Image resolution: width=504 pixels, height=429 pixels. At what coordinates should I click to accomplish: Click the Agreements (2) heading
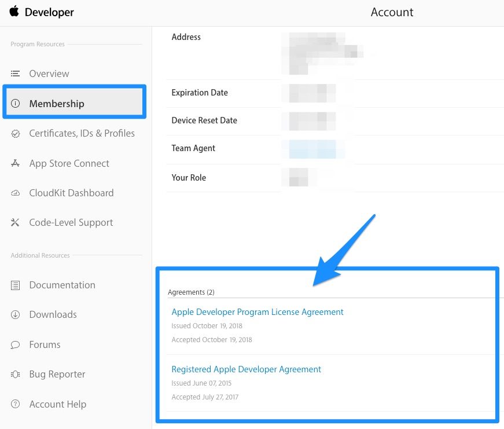(191, 292)
